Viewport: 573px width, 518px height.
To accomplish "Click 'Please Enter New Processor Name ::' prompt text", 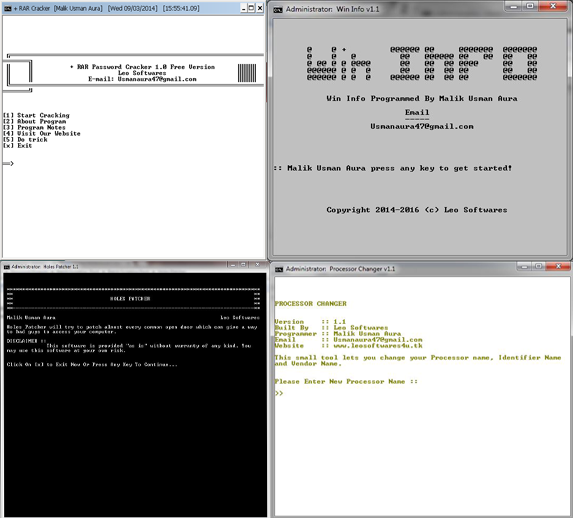I will (x=346, y=382).
